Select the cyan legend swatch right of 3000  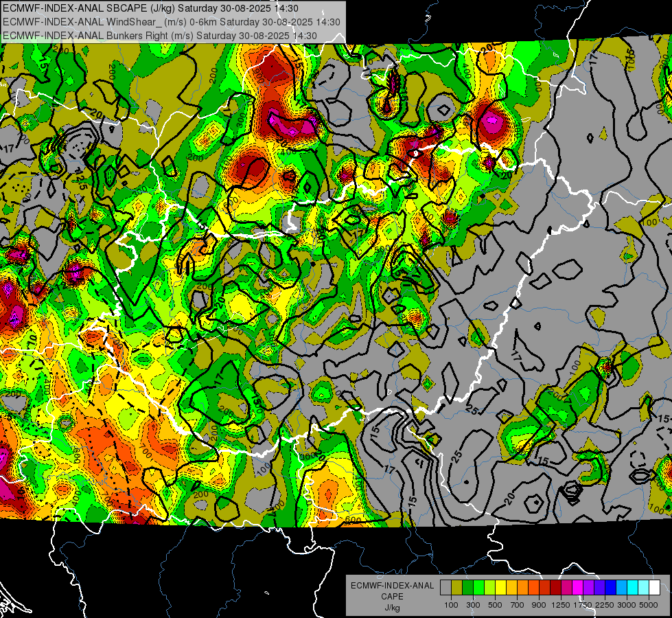[x=633, y=588]
